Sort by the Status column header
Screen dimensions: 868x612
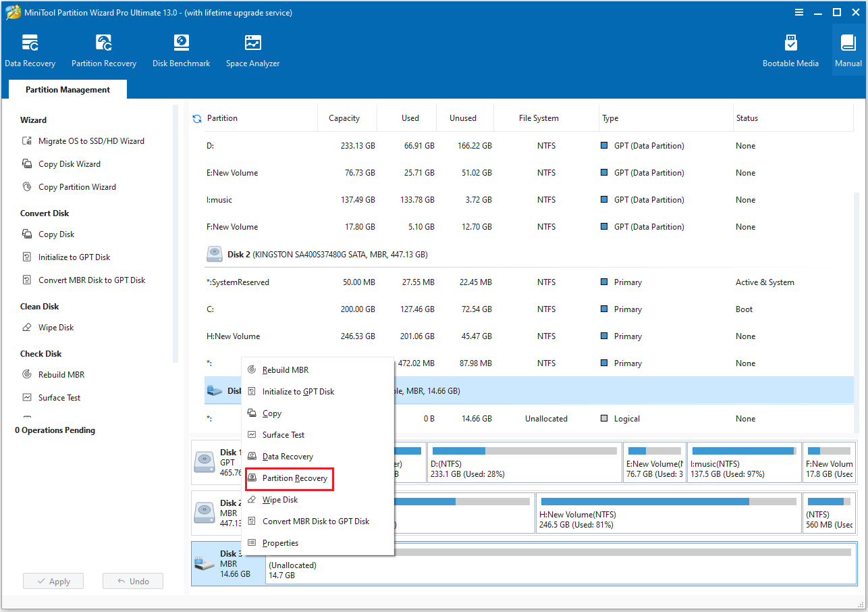(793, 118)
